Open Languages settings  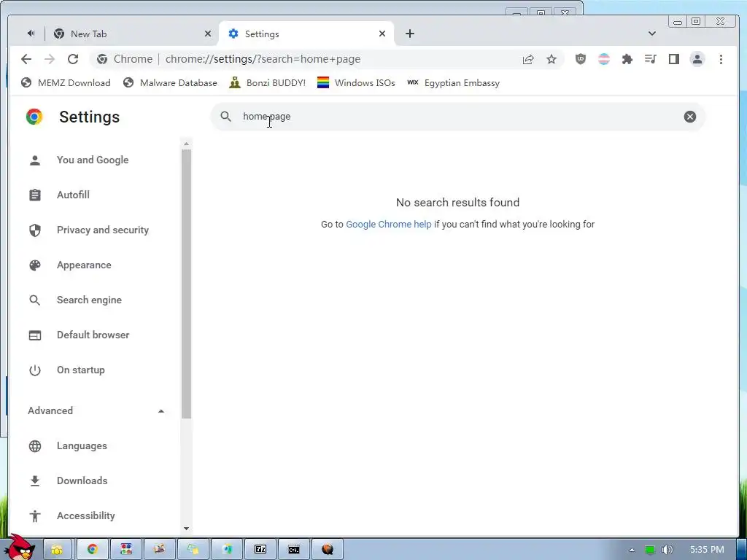[82, 446]
